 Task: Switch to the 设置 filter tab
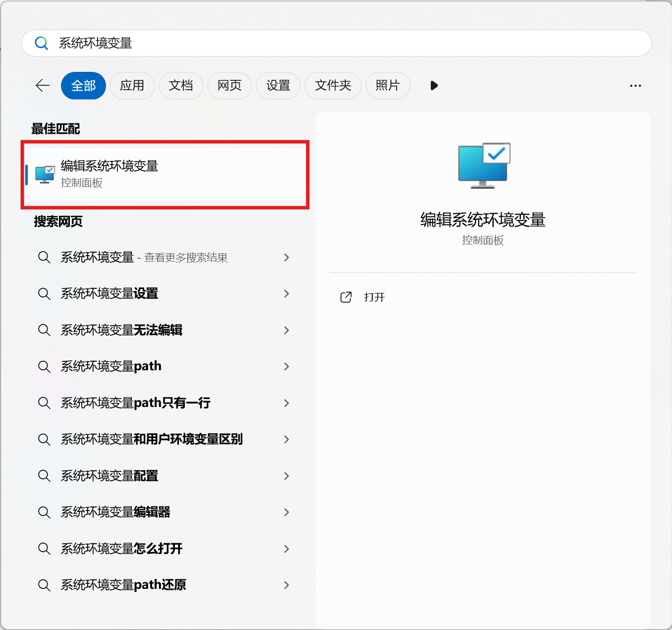278,86
